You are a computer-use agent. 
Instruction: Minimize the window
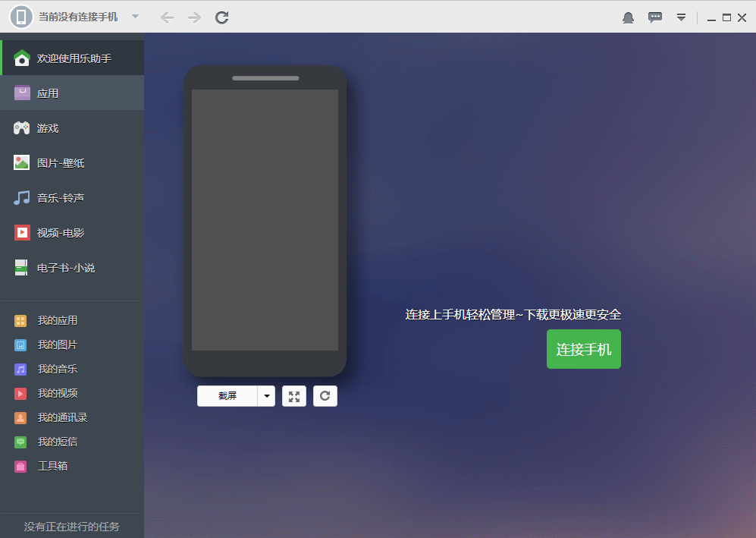click(x=711, y=18)
